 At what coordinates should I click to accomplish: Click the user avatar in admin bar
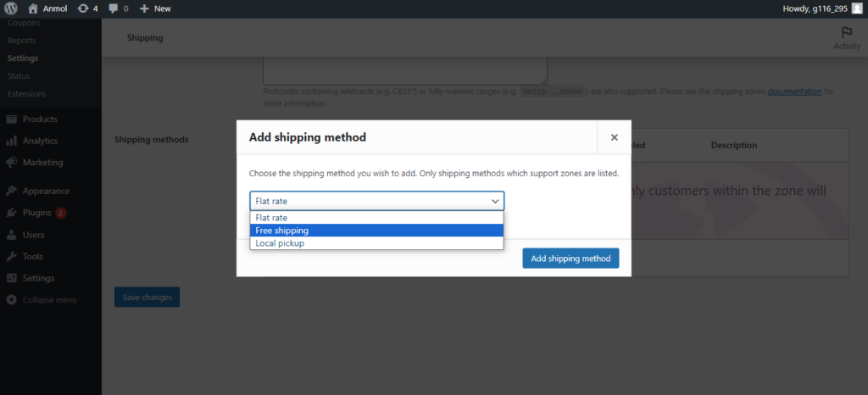[857, 8]
